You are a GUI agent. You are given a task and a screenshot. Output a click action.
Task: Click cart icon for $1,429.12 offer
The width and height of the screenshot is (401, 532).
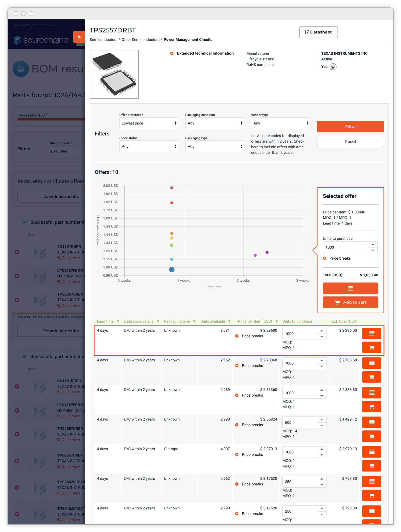(x=371, y=436)
